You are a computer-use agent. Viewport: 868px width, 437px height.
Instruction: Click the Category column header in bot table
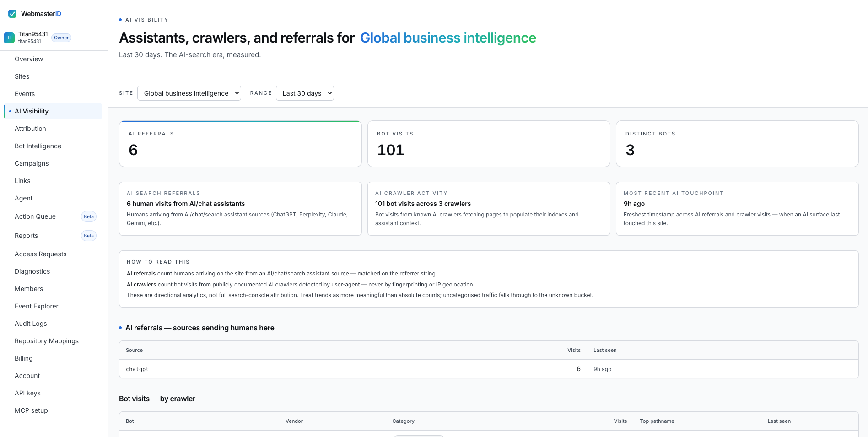pos(403,421)
